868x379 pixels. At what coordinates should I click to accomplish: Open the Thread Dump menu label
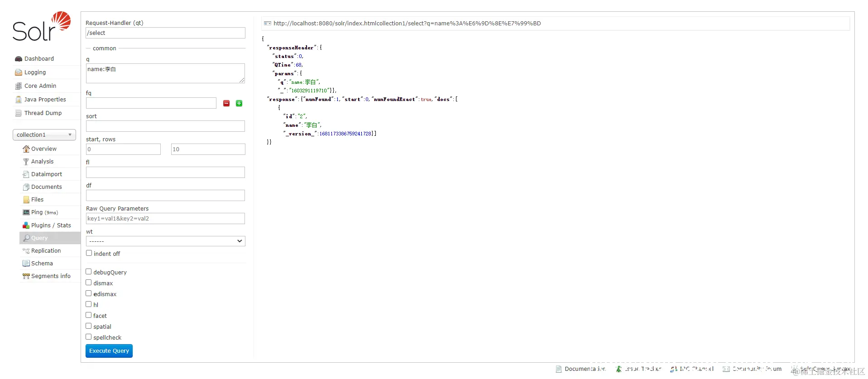(x=43, y=113)
